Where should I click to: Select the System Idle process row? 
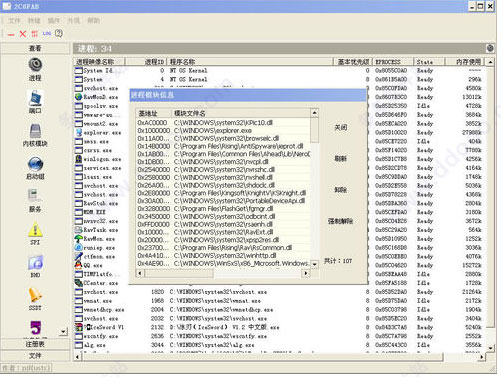pos(279,71)
